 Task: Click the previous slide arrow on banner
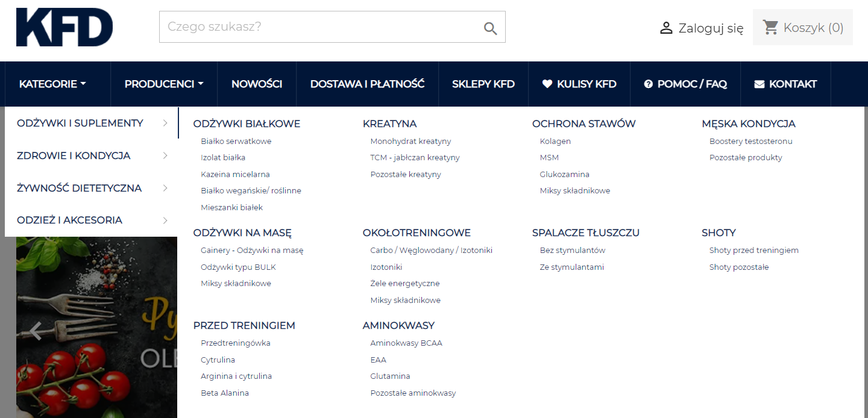(36, 331)
